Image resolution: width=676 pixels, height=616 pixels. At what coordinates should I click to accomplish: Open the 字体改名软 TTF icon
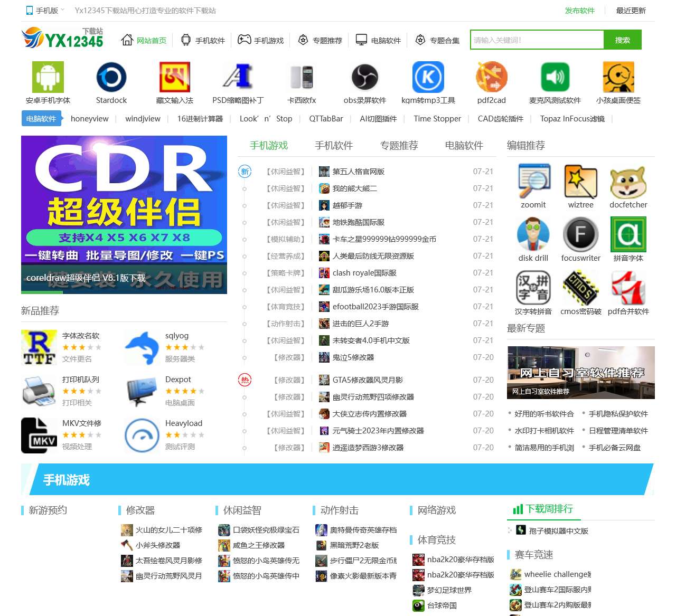(x=39, y=348)
